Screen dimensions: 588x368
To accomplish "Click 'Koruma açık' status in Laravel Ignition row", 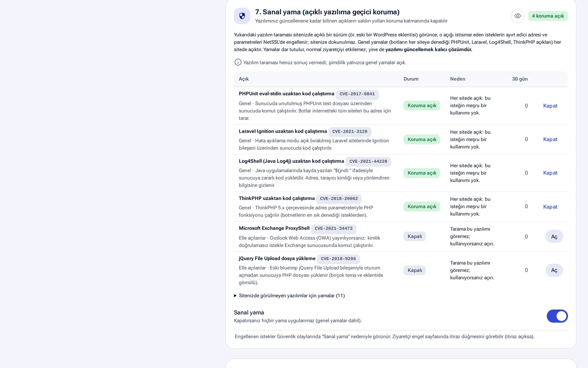I will [422, 139].
